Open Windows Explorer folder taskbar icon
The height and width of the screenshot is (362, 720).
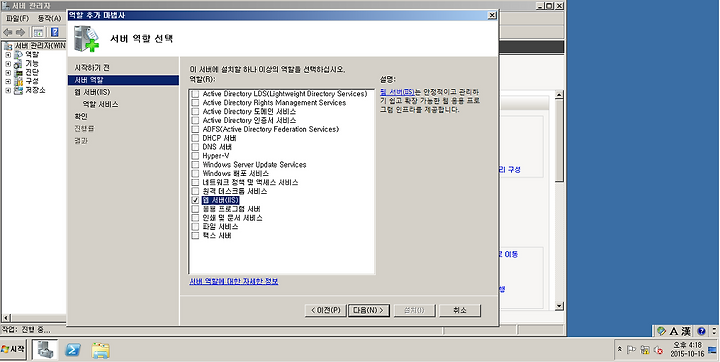click(100, 351)
